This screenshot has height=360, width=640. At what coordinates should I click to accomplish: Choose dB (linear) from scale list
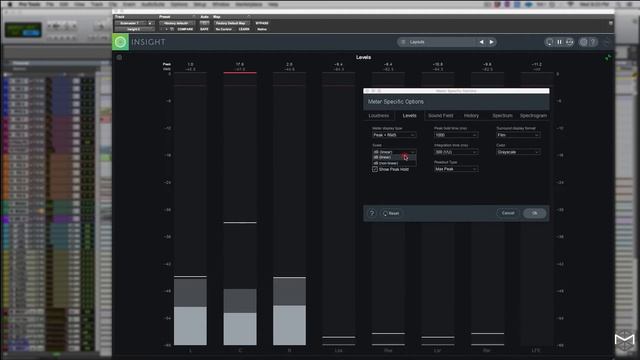tap(394, 158)
